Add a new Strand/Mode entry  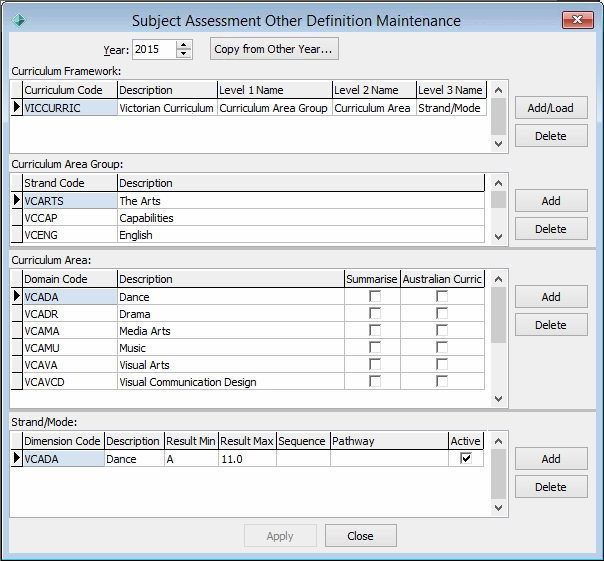[x=551, y=459]
